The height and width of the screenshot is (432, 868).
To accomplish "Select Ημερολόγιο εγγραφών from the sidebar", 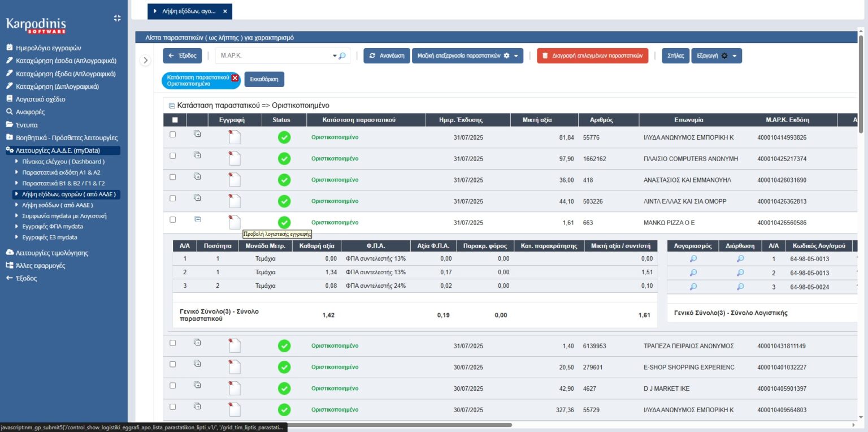I will click(48, 48).
